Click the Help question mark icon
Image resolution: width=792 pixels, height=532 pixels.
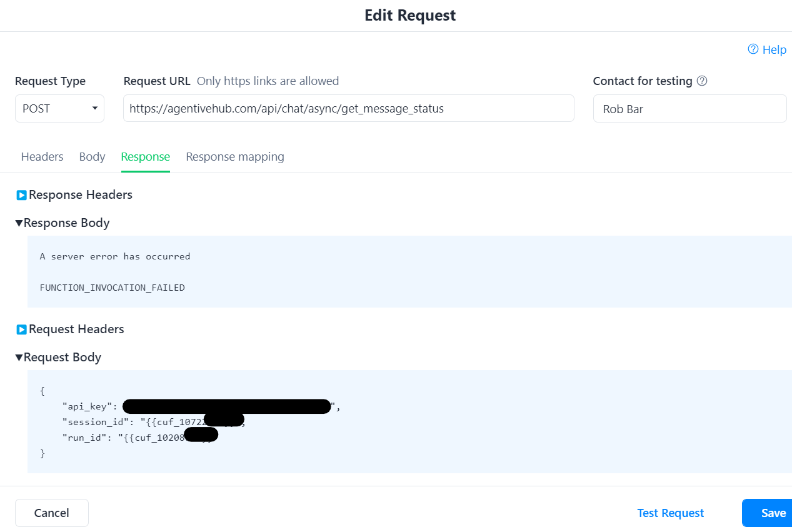[753, 49]
